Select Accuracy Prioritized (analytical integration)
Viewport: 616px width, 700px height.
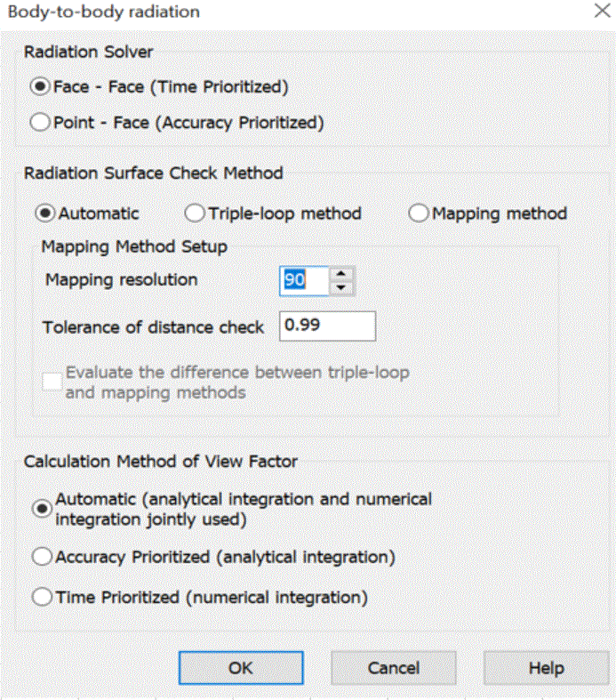pos(41,558)
